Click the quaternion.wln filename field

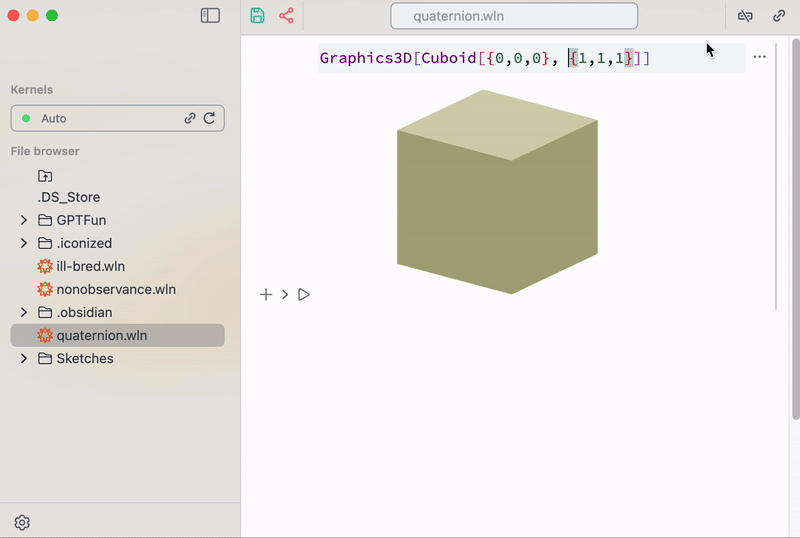(x=514, y=16)
